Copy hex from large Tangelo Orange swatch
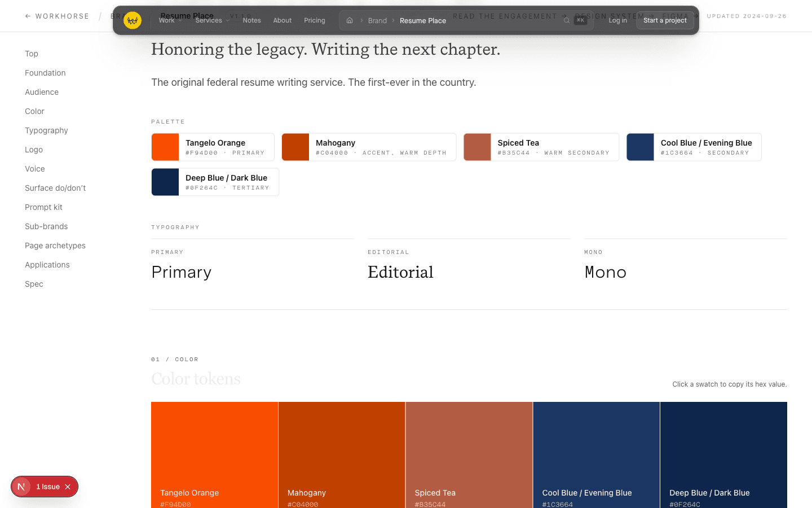Viewport: 812px width, 508px height. point(214,455)
